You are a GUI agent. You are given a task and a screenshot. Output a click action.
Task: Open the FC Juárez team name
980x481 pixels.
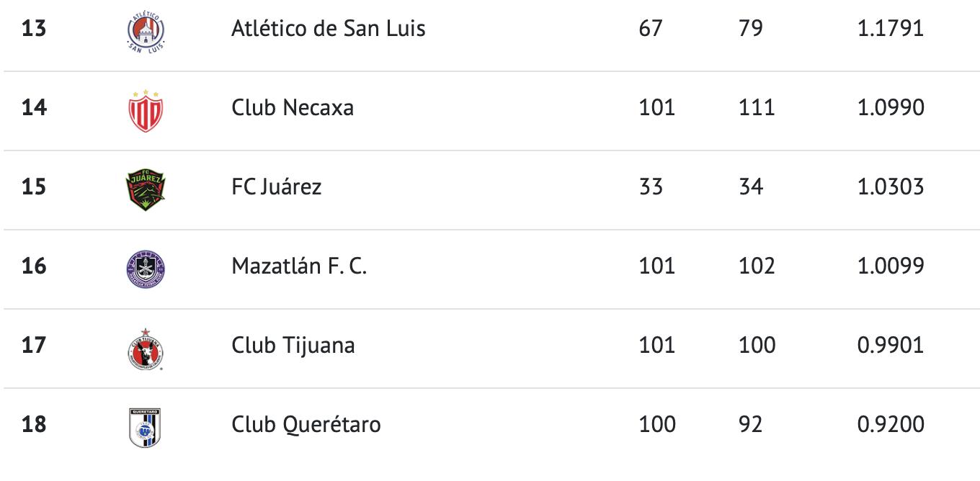point(277,187)
